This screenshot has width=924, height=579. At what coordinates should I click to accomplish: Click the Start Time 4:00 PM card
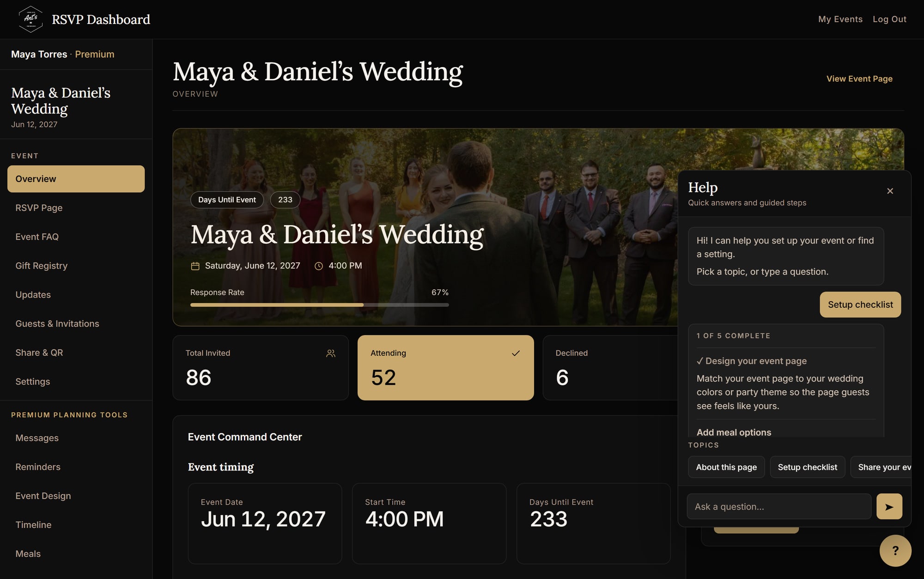(x=429, y=524)
